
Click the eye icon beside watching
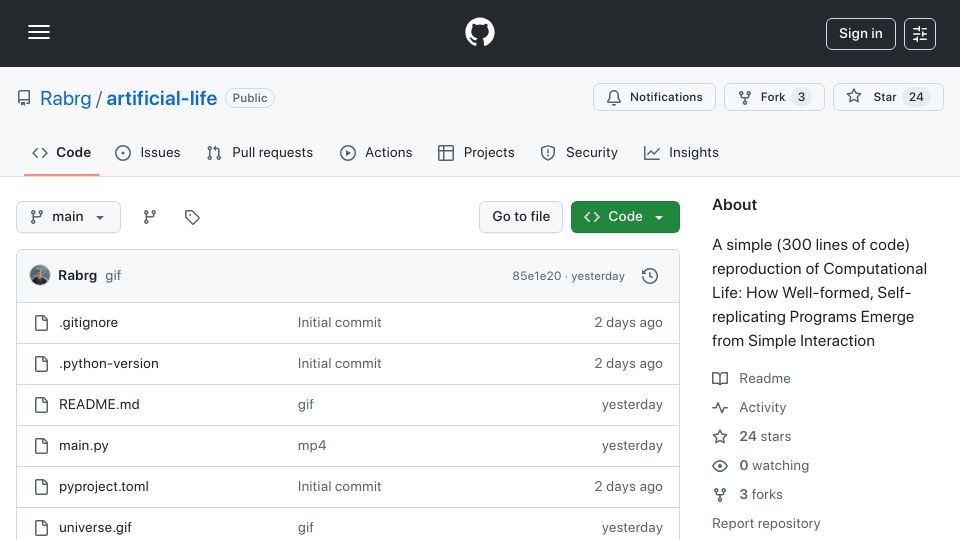point(720,466)
